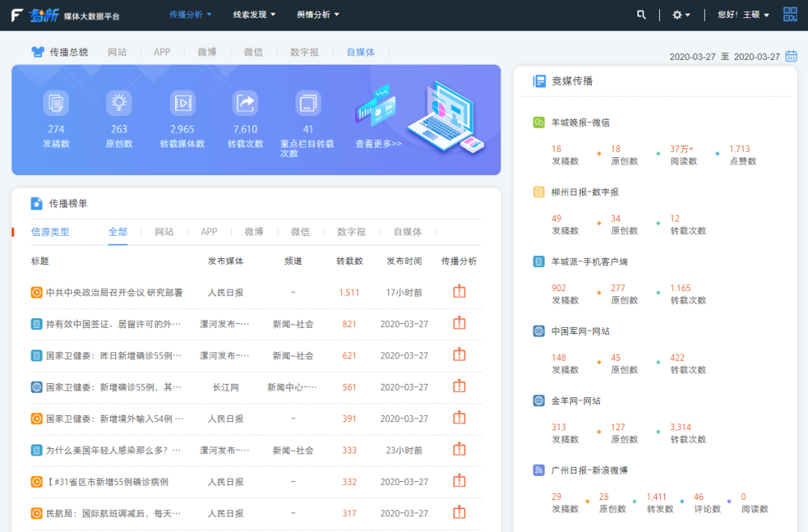Screen dimensions: 808x532
Task: Click the 原创数 lightbulb icon
Action: pos(118,103)
